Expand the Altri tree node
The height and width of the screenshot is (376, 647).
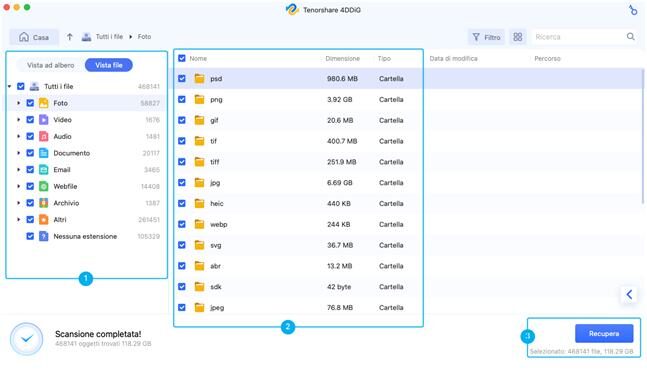click(x=19, y=220)
